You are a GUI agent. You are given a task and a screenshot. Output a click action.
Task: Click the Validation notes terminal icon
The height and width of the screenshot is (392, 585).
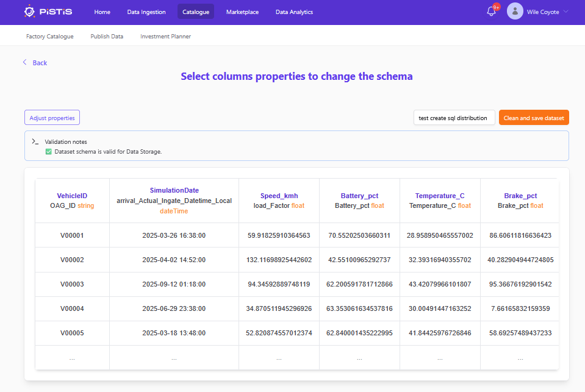35,141
